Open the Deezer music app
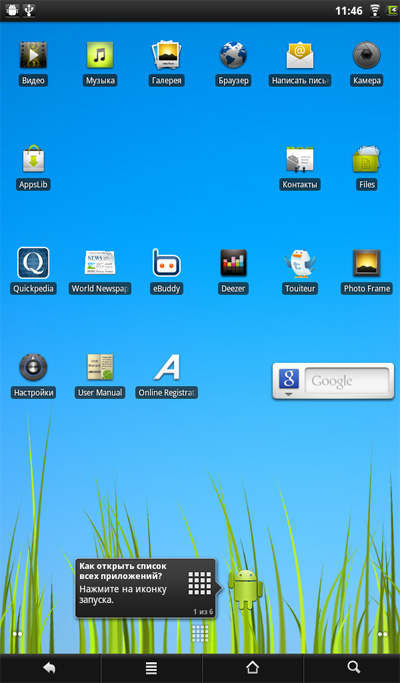400x683 pixels. pos(233,271)
